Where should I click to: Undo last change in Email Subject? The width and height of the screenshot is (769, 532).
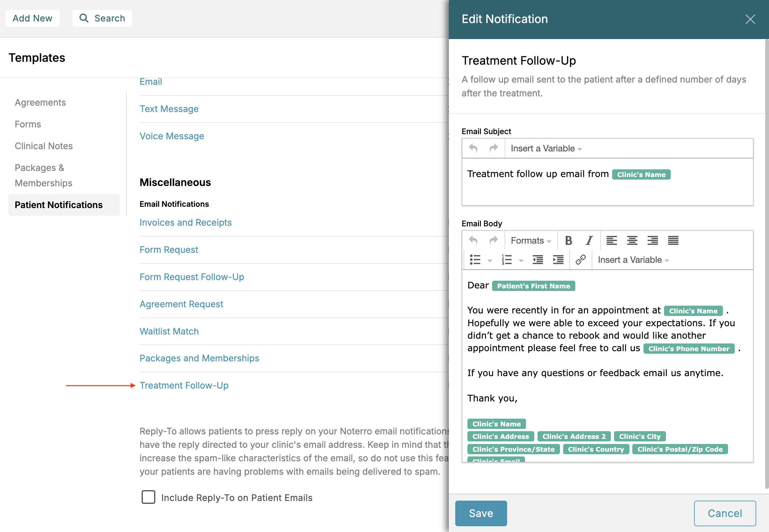point(473,148)
